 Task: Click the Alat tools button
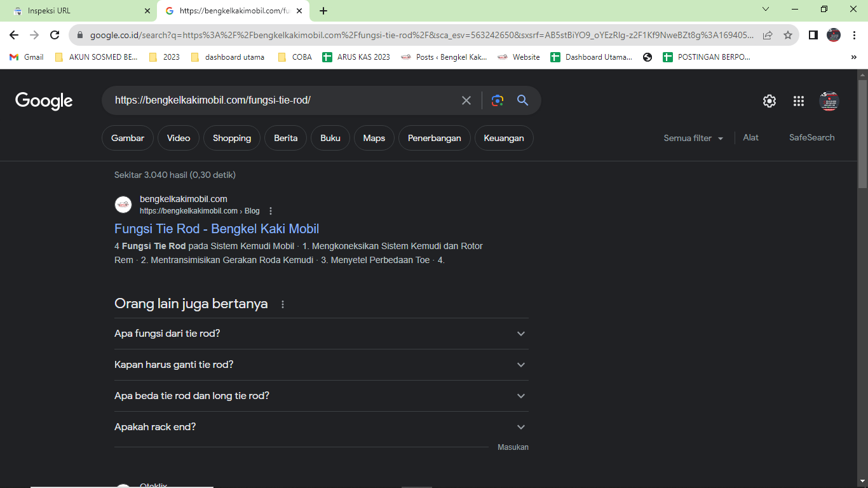(751, 138)
